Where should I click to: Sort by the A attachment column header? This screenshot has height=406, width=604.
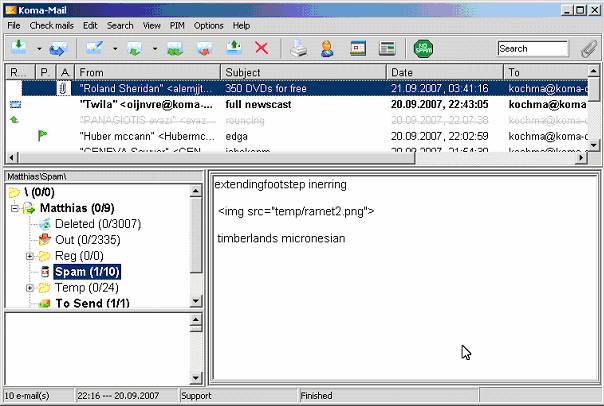click(x=65, y=72)
